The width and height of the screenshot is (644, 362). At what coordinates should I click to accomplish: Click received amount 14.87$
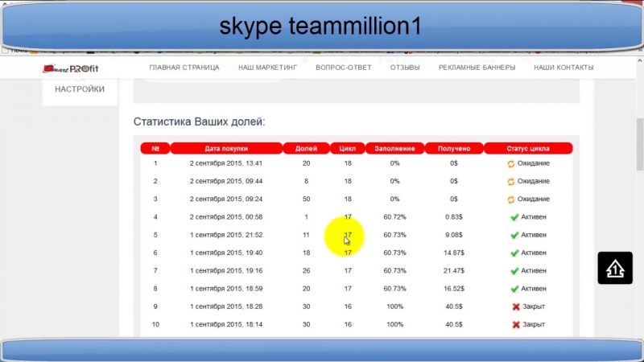pyautogui.click(x=454, y=253)
